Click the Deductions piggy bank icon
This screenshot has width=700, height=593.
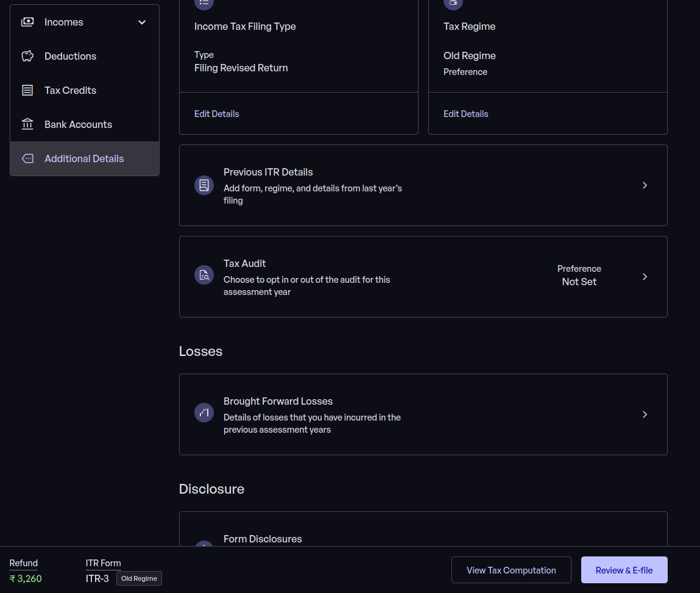tap(27, 56)
